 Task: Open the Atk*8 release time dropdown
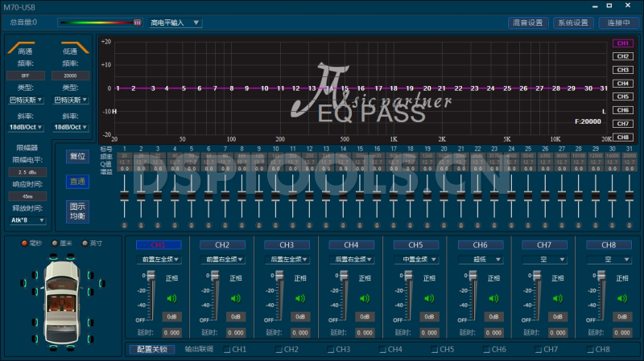pos(27,220)
